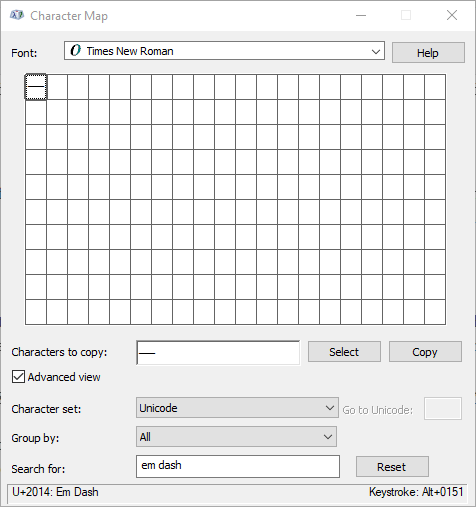Screen dimensions: 476x507
Task: Click into the Characters to copy field
Action: point(218,352)
